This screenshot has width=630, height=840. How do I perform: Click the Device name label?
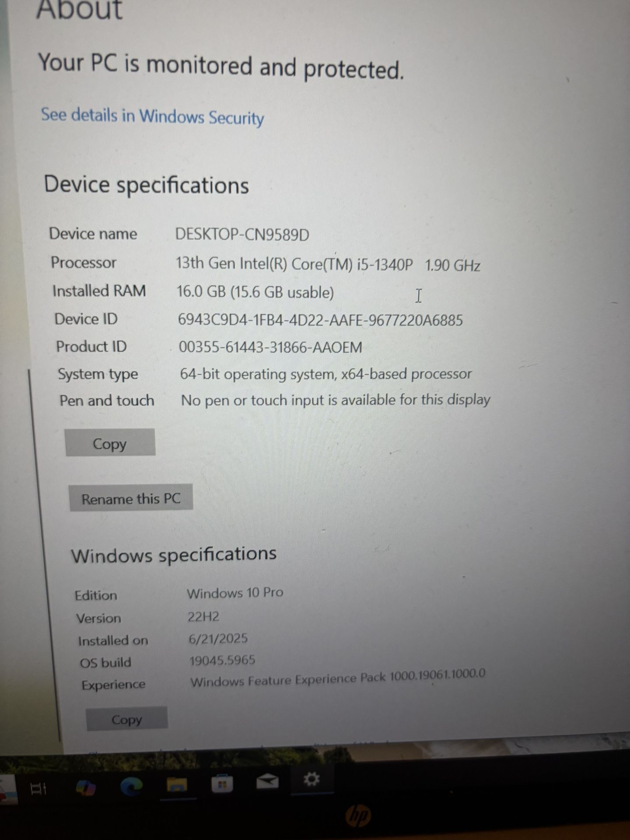(93, 234)
